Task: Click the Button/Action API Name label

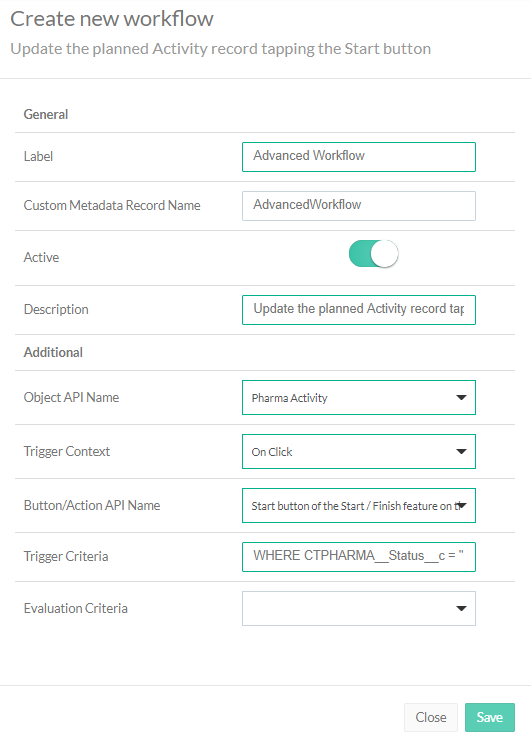Action: [x=92, y=506]
